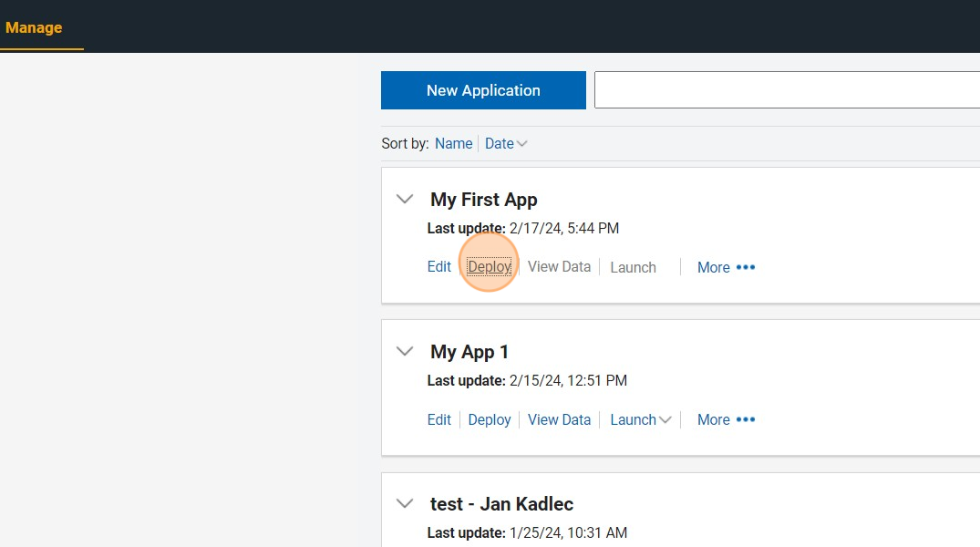Focus the search field beside New Application
The image size is (980, 547).
[784, 90]
